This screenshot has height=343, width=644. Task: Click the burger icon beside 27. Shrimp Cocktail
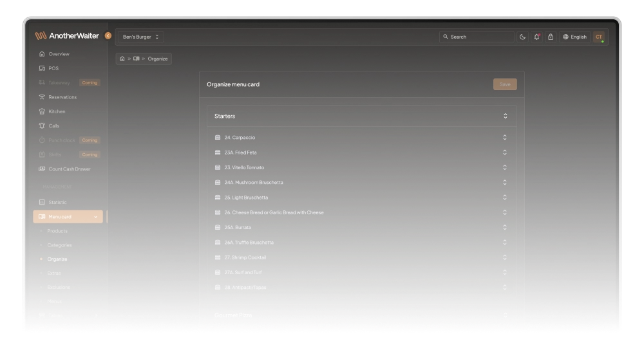tap(218, 257)
